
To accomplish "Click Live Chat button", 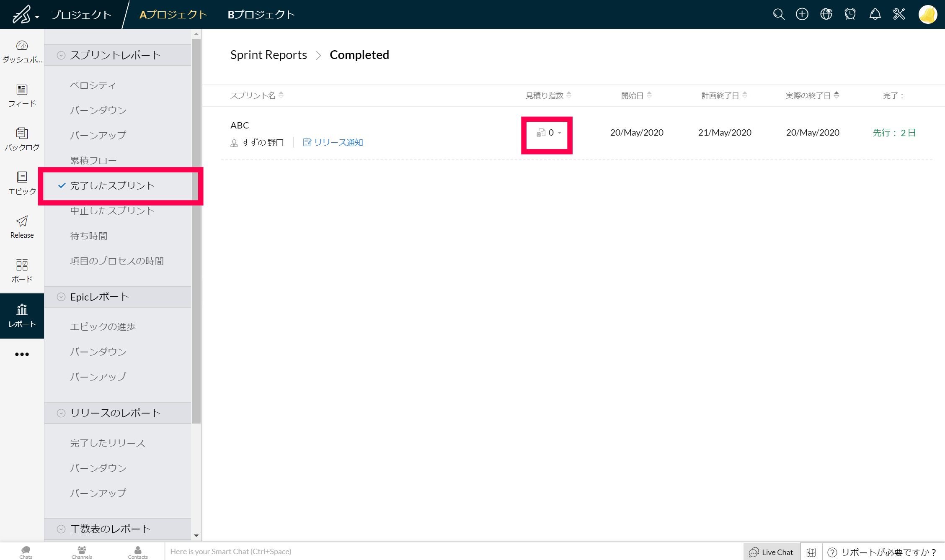I will tap(772, 552).
